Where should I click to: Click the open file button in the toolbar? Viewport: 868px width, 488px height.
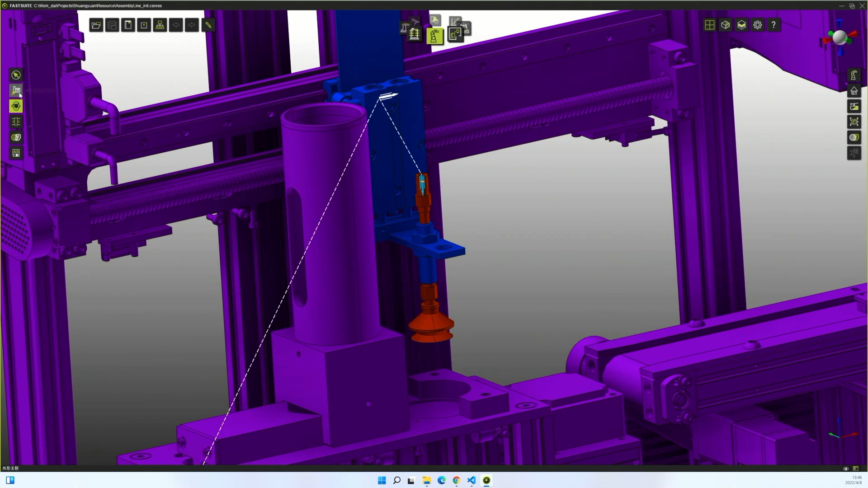pyautogui.click(x=96, y=25)
